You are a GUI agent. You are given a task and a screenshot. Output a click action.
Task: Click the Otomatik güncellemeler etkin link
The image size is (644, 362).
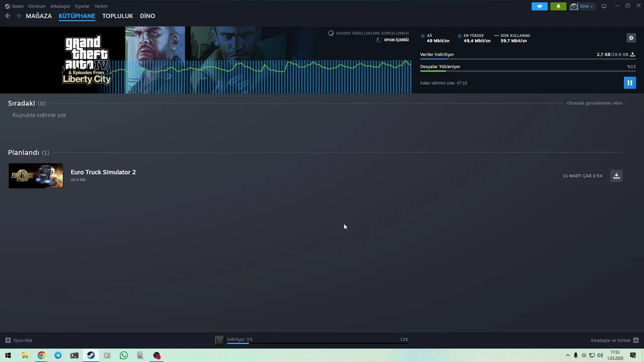595,103
